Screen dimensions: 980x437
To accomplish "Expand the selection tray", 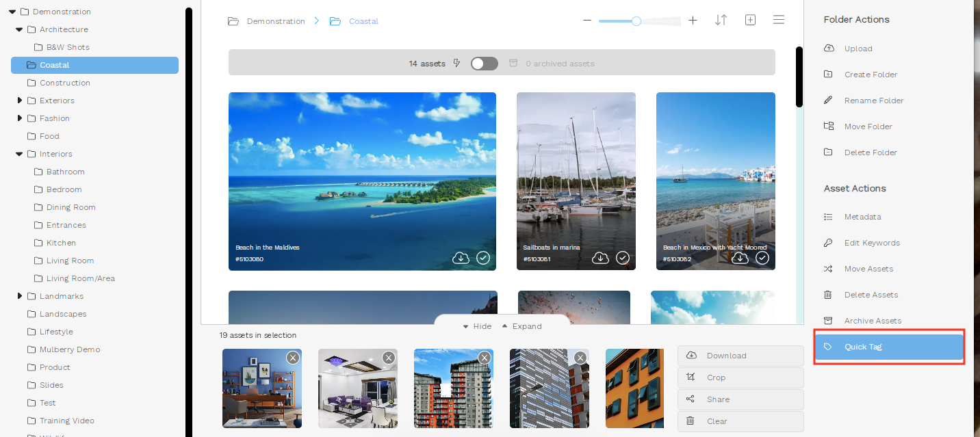I will click(x=521, y=326).
